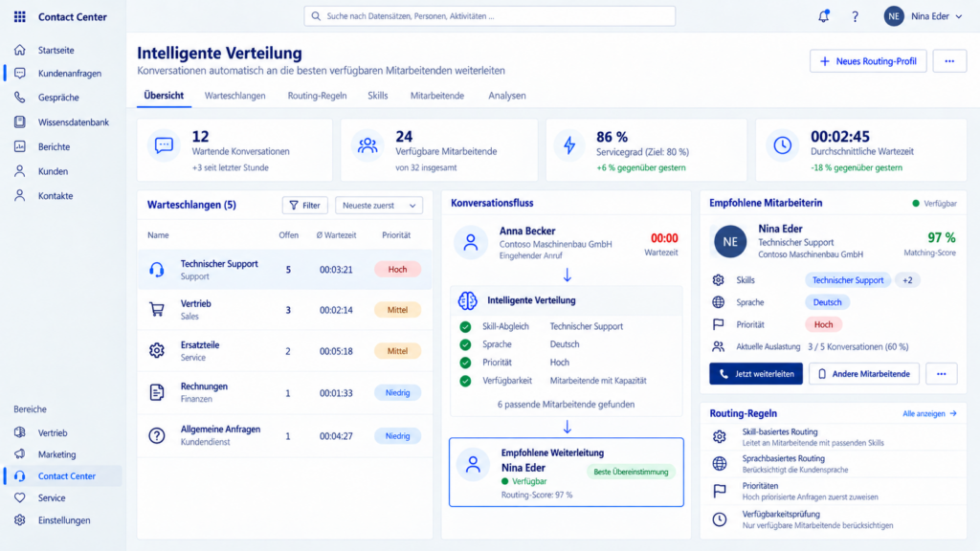The image size is (980, 551).
Task: Click the Kontakte person icon
Action: (x=20, y=195)
